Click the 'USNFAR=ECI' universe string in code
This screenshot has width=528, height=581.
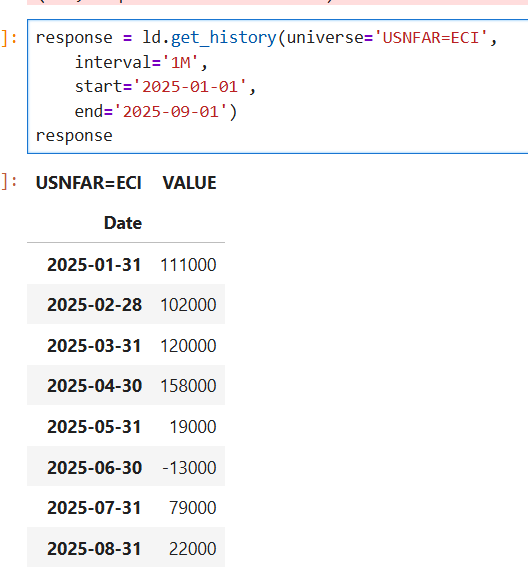point(431,38)
